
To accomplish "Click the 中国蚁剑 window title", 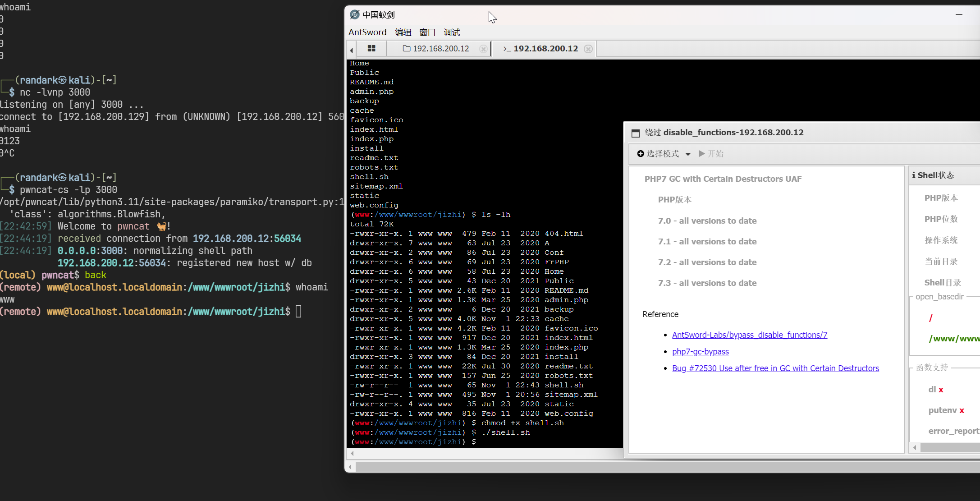I will point(379,15).
